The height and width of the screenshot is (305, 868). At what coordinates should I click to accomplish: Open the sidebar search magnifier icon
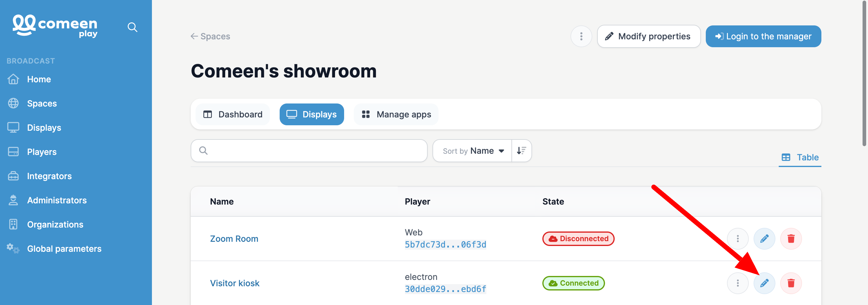pyautogui.click(x=133, y=27)
